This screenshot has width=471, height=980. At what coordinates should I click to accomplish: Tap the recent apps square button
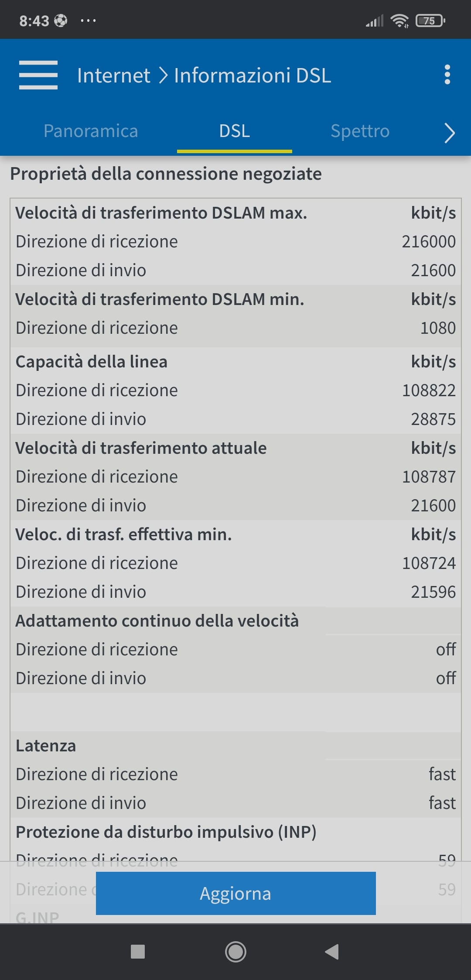tap(138, 951)
